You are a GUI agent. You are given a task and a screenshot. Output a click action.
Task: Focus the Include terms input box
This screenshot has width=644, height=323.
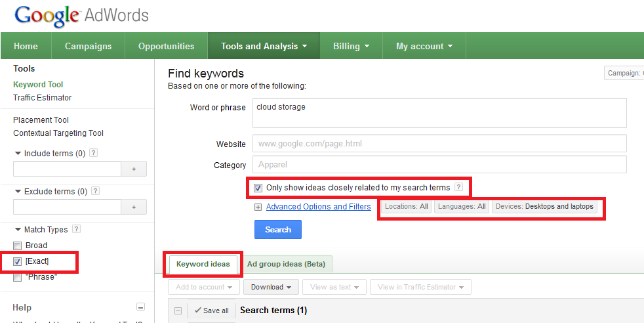(68, 169)
